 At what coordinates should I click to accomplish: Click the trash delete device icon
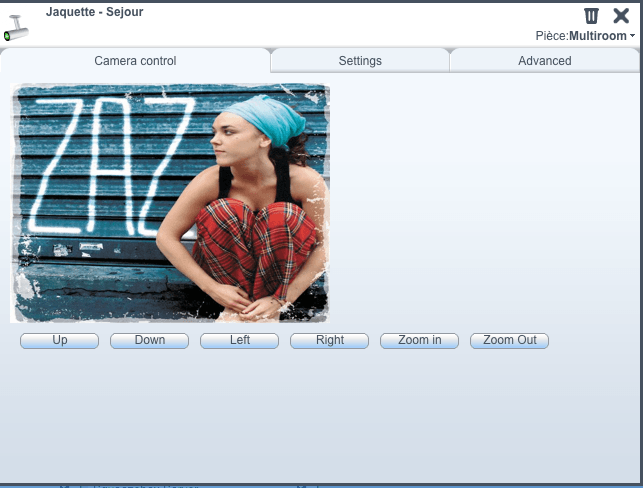click(591, 16)
